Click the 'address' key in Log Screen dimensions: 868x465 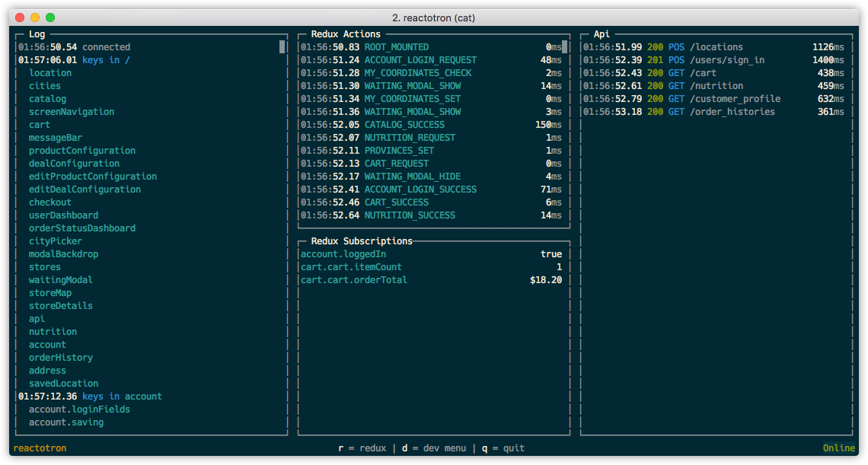click(x=48, y=371)
